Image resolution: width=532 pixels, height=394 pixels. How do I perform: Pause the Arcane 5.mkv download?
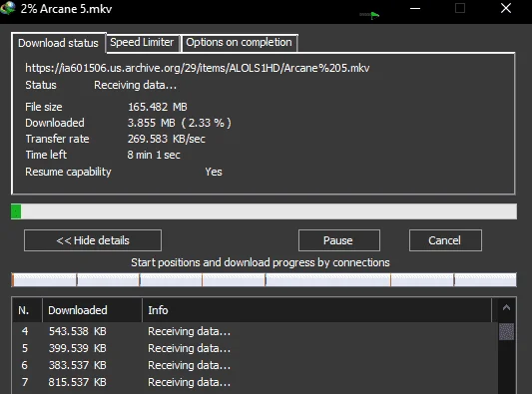(339, 240)
